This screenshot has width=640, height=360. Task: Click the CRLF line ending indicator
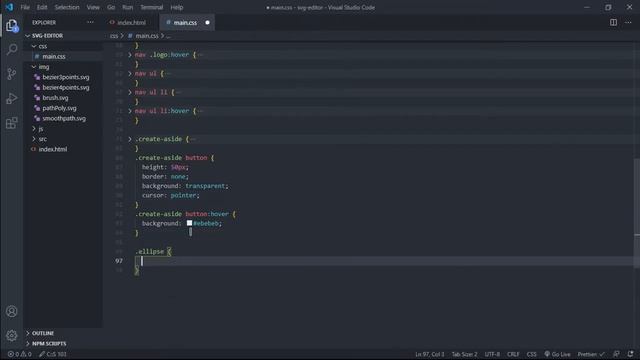513,354
